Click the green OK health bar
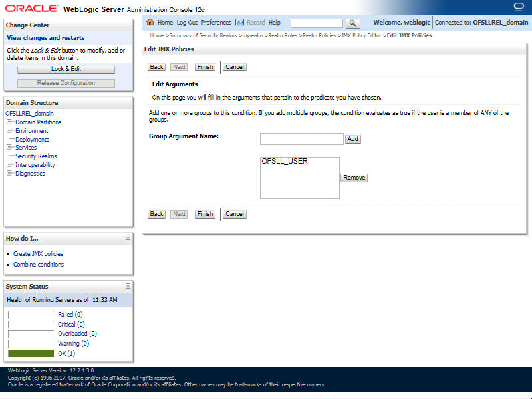This screenshot has height=399, width=532. pos(31,354)
